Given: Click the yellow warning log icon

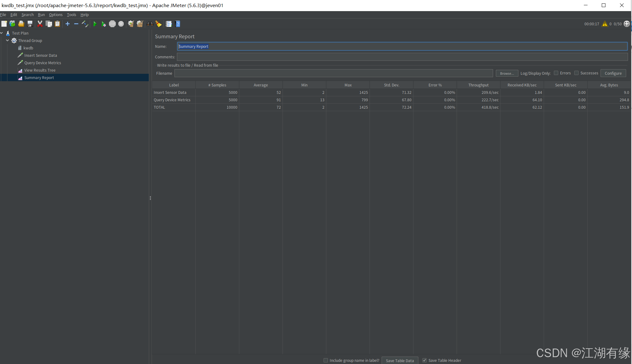Looking at the screenshot, I should pyautogui.click(x=605, y=24).
